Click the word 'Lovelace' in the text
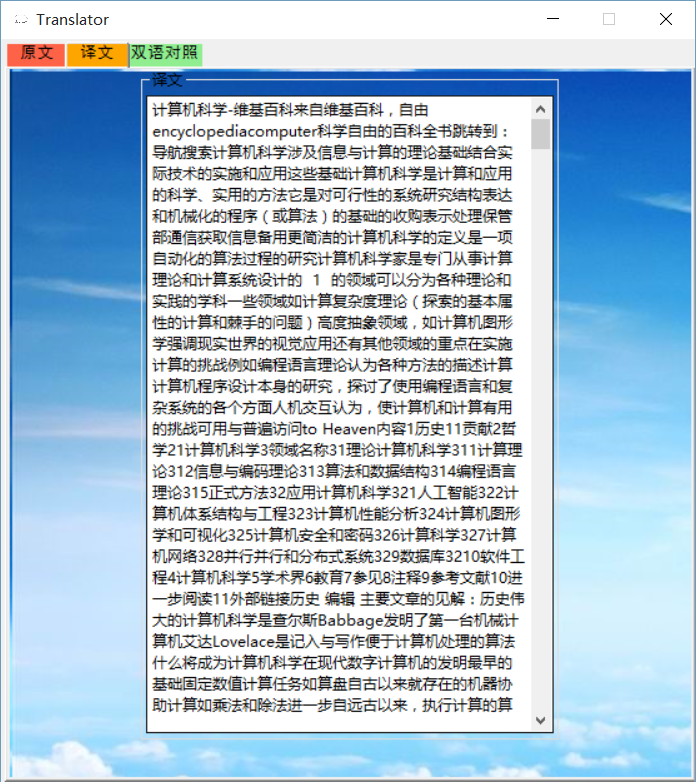The image size is (696, 782). [244, 641]
